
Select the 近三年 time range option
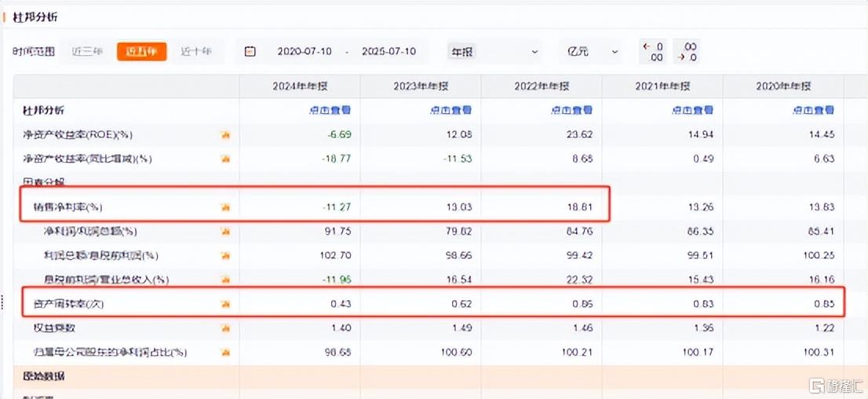point(87,52)
